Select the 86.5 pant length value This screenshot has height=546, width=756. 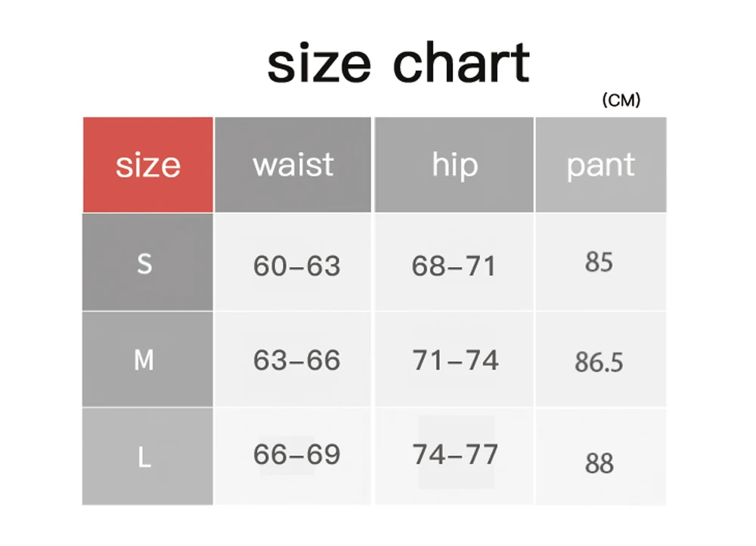(x=599, y=363)
